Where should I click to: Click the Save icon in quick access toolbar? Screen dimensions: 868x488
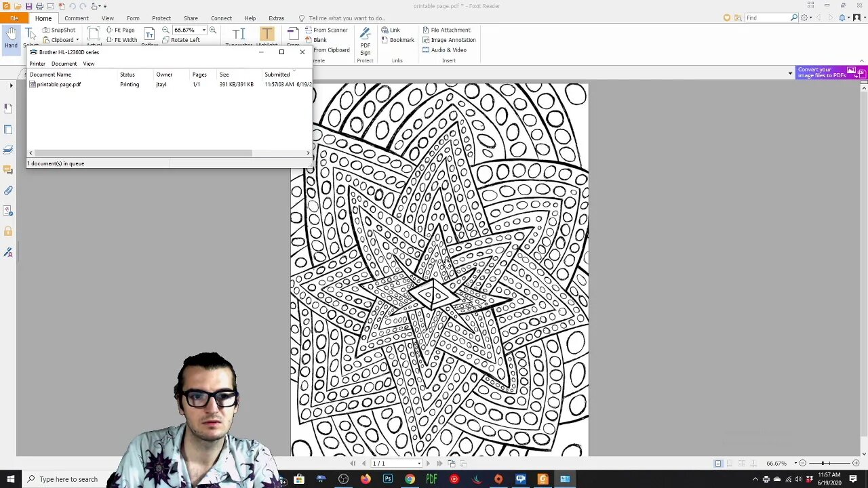click(x=28, y=6)
